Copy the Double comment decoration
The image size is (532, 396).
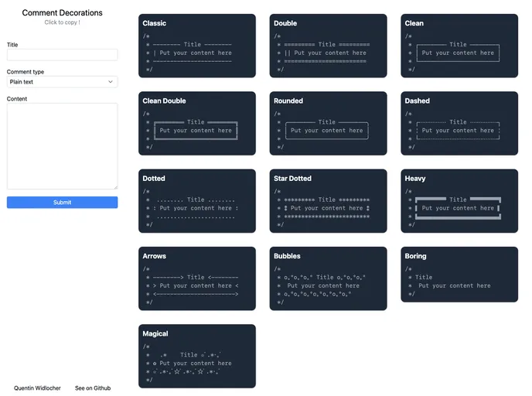(x=328, y=46)
